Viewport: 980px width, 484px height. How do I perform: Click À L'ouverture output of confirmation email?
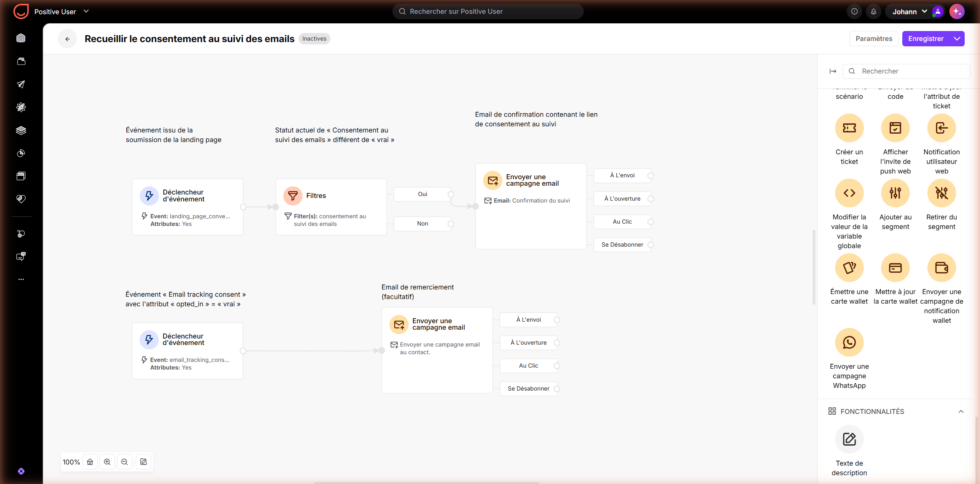point(622,199)
